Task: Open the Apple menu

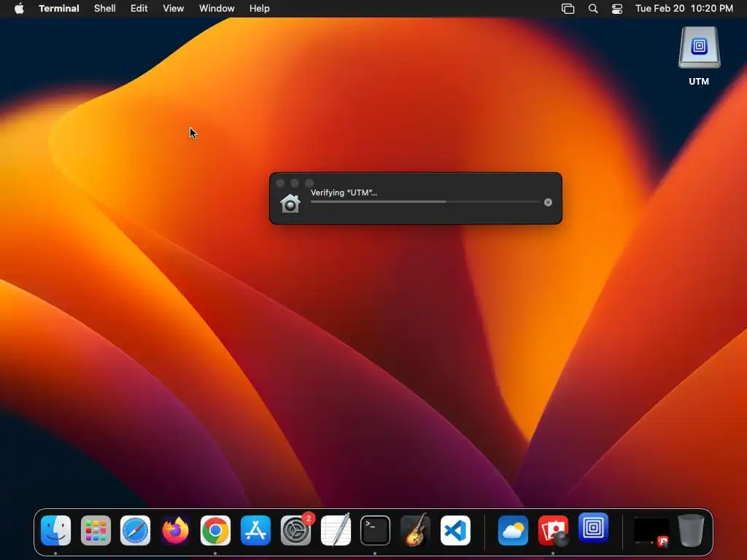Action: coord(19,9)
